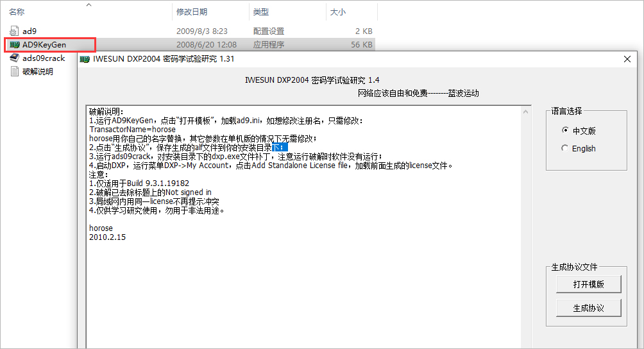Click the ads09crack application icon
Image resolution: width=644 pixels, height=349 pixels.
click(14, 58)
